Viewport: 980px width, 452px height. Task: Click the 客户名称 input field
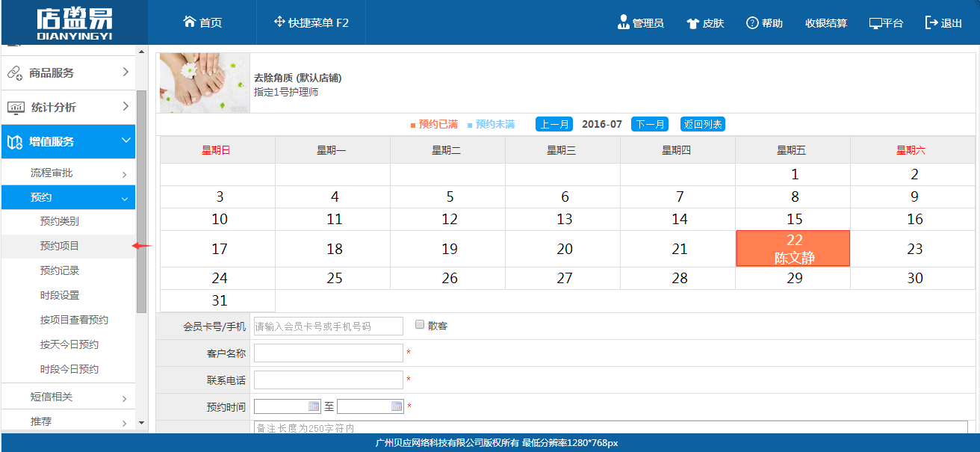pos(329,353)
